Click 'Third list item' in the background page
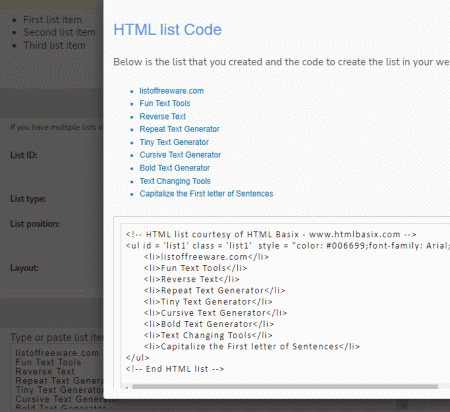Screen dimensions: 450x412 tap(54, 45)
